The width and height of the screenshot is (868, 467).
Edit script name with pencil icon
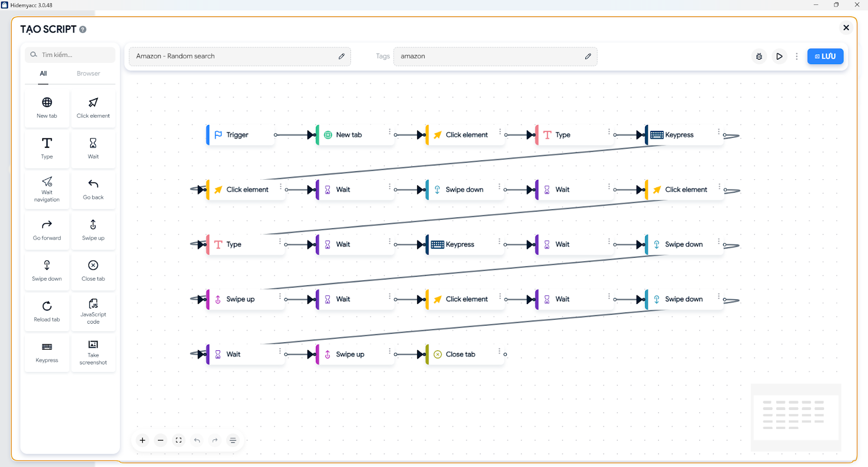341,56
